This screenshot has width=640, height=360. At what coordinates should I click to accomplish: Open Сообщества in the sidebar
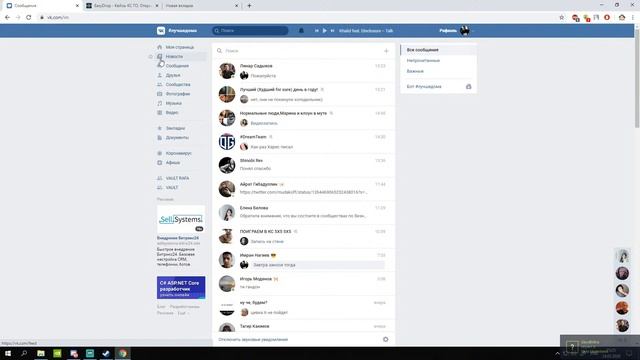178,84
